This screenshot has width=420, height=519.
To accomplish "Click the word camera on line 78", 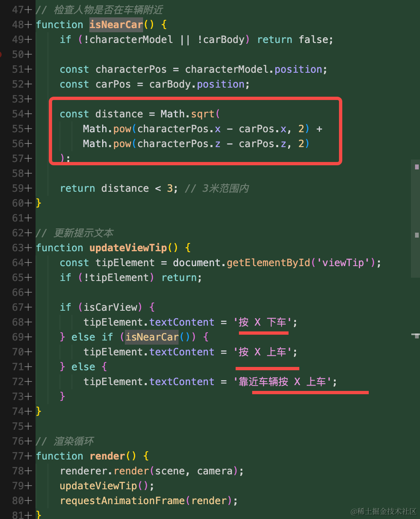I will pyautogui.click(x=215, y=471).
